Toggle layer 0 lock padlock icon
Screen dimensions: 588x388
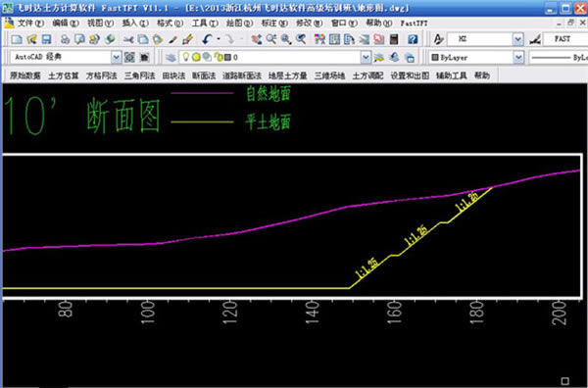(x=219, y=57)
